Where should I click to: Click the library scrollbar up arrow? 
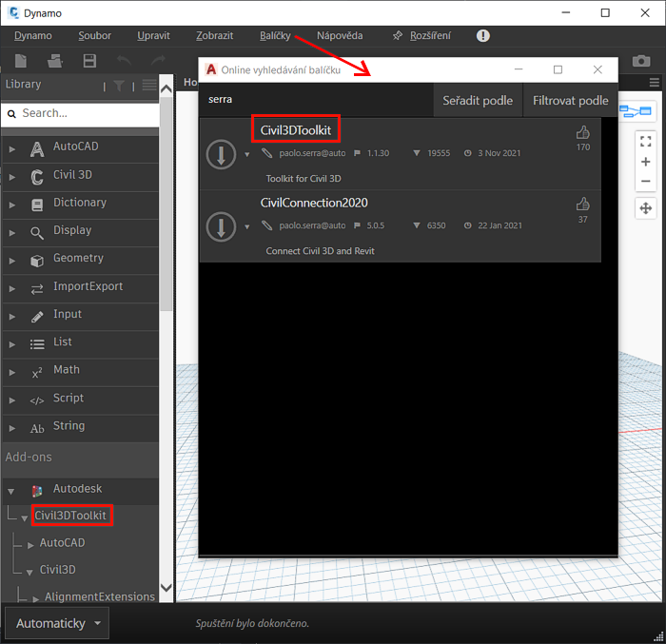[166, 88]
